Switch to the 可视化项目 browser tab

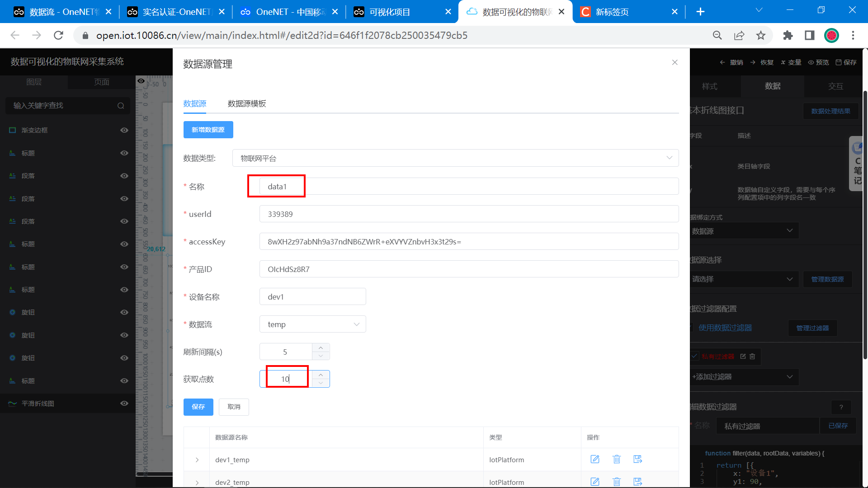click(x=390, y=12)
